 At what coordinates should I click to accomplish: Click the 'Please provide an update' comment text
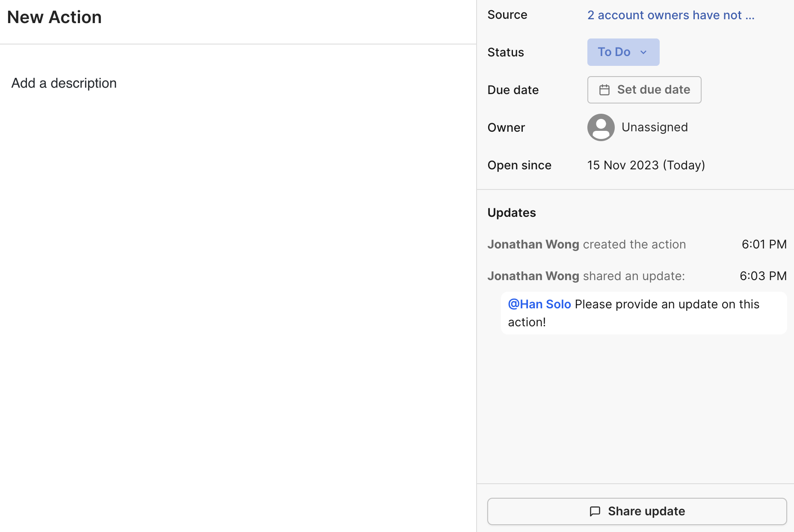[667, 304]
